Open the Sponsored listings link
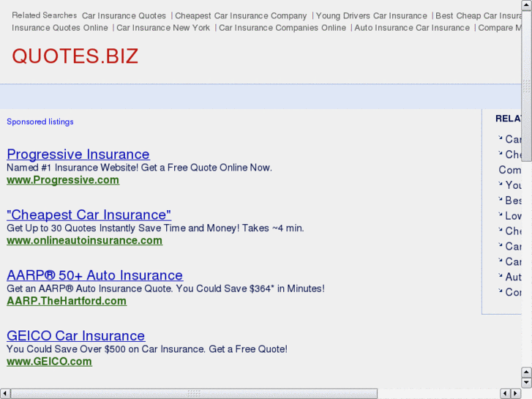The height and width of the screenshot is (399, 532). pyautogui.click(x=40, y=122)
